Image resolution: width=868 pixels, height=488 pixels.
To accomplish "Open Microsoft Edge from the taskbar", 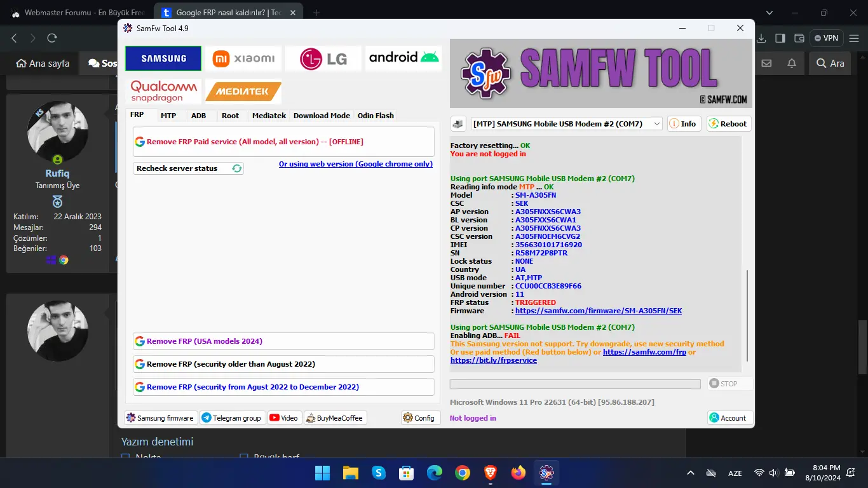I will tap(435, 473).
